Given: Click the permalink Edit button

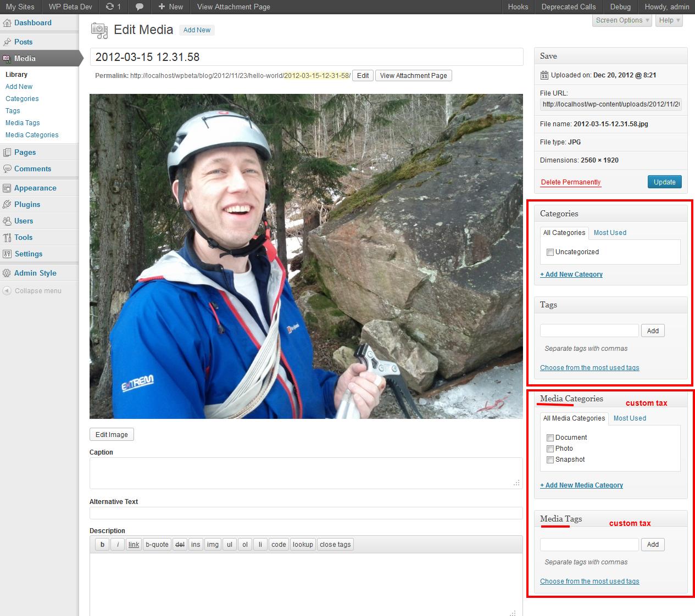Looking at the screenshot, I should point(363,76).
